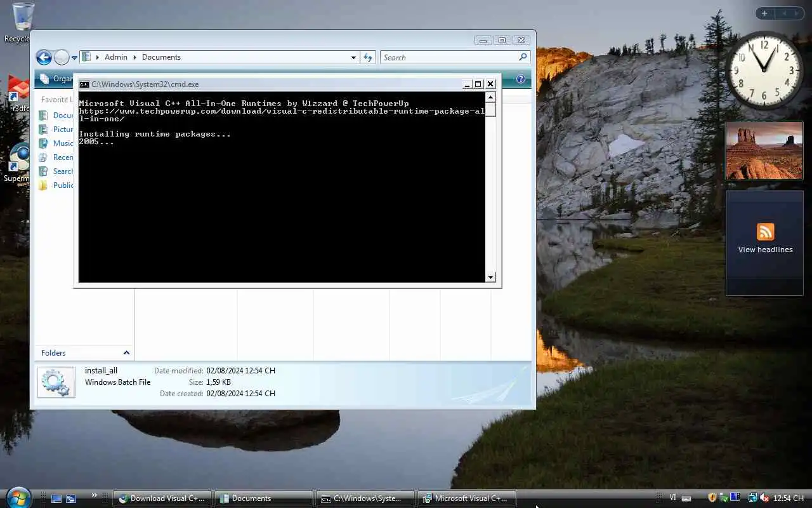Screen dimensions: 812x508
Task: Click the analog Clock gadget
Action: [x=764, y=70]
